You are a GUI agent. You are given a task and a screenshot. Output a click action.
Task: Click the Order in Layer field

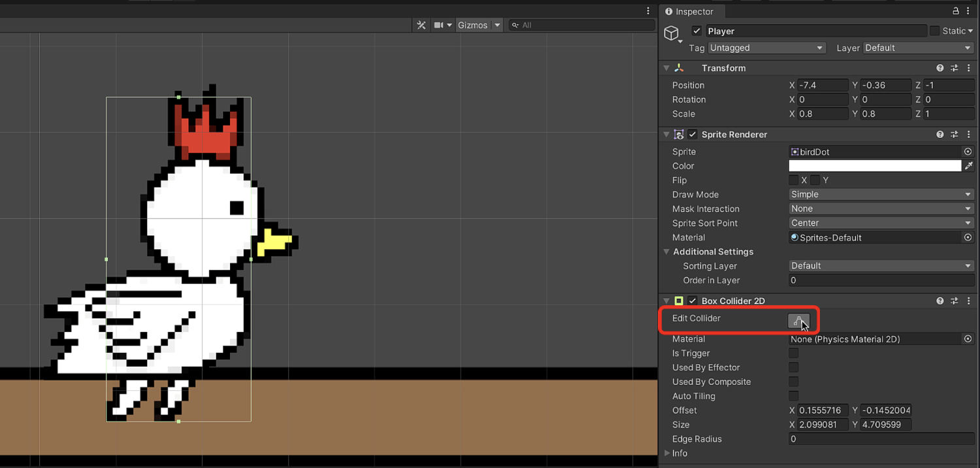(881, 280)
